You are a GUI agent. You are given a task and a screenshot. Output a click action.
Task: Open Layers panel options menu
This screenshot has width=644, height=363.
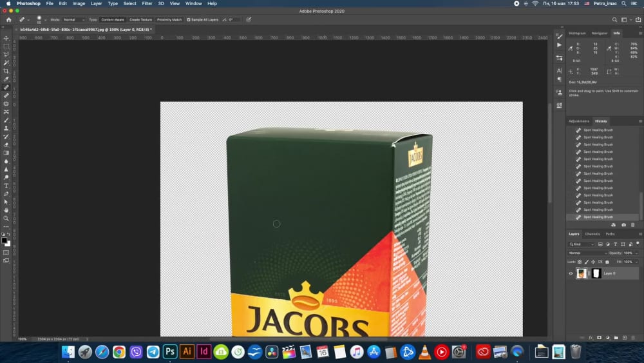coord(640,234)
